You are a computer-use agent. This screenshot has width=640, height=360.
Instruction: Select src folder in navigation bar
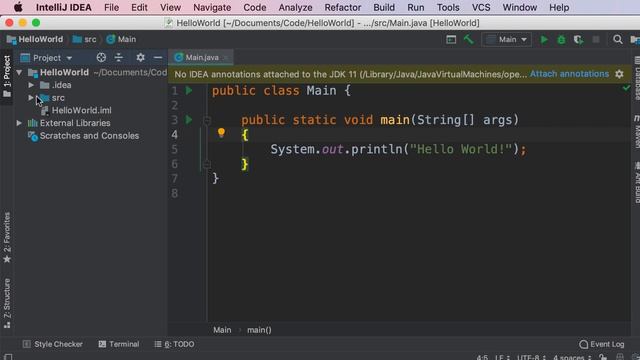tap(84, 39)
